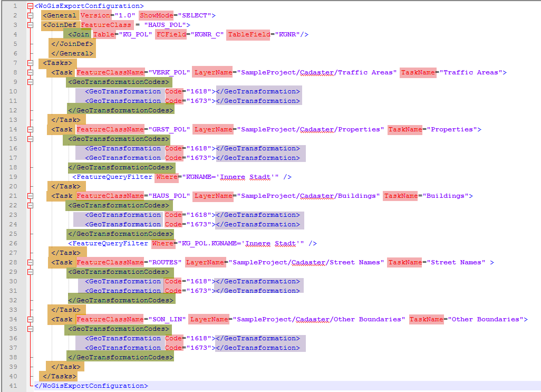Collapse the Traffic Areas Task fold marker
This screenshot has height=392, width=541.
[x=30, y=72]
